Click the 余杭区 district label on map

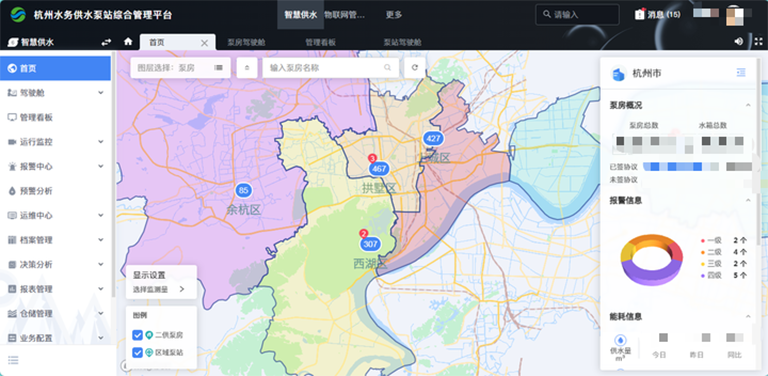pos(243,210)
